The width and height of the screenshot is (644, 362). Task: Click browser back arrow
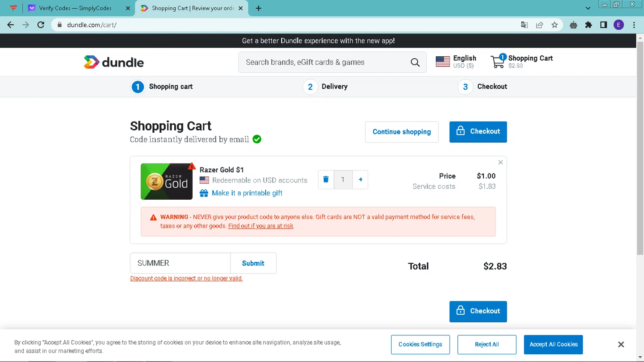[11, 25]
